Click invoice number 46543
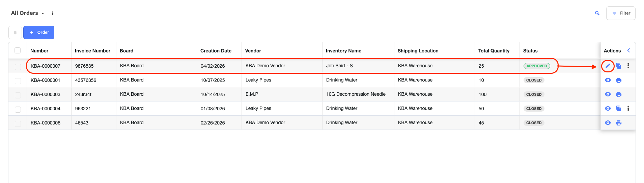Screen dimensions: 644x183 [82, 123]
